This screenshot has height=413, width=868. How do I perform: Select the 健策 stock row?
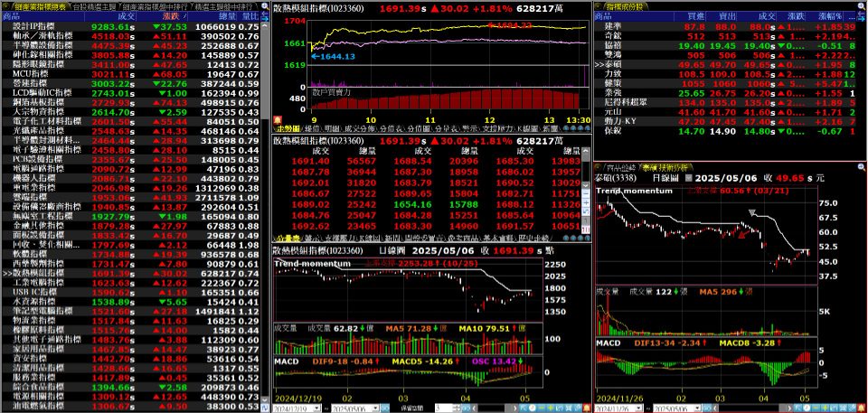(x=725, y=83)
